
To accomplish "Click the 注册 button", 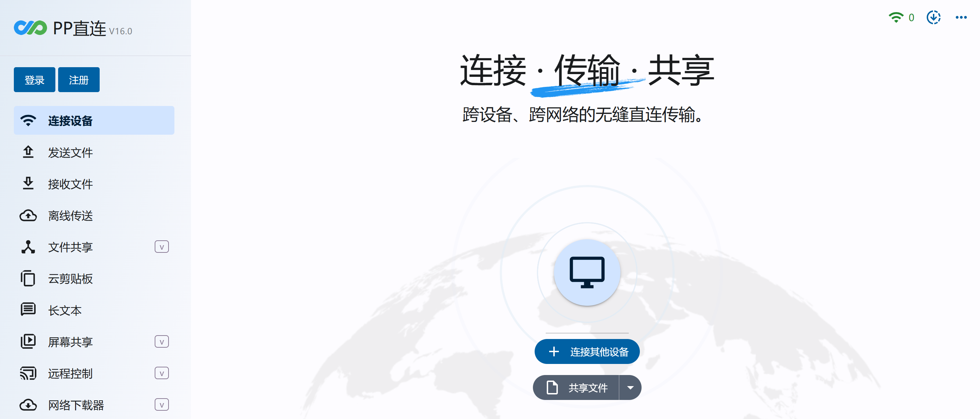I will click(79, 80).
